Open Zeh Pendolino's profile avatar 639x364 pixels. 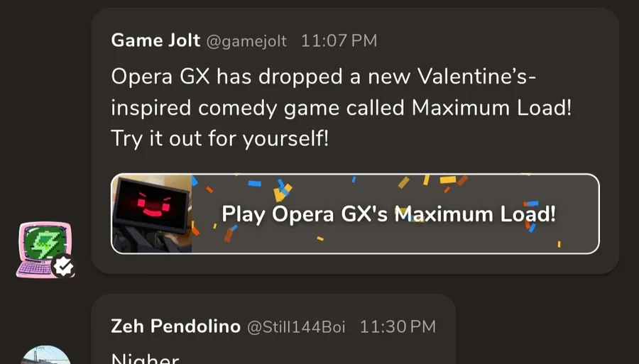(x=45, y=356)
